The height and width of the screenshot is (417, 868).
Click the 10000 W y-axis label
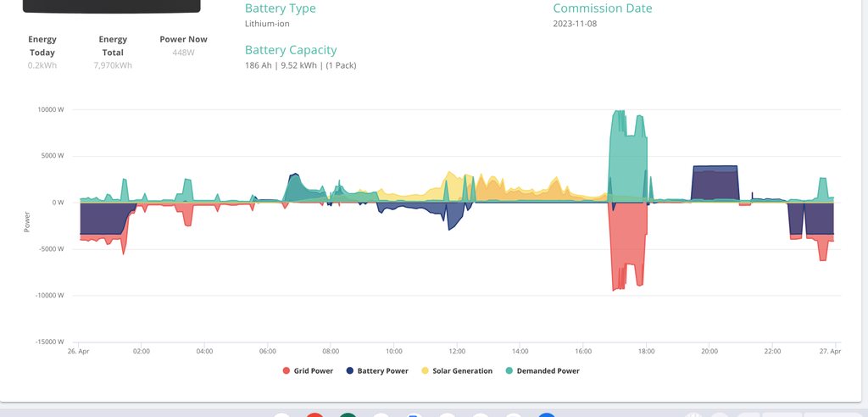(49, 109)
